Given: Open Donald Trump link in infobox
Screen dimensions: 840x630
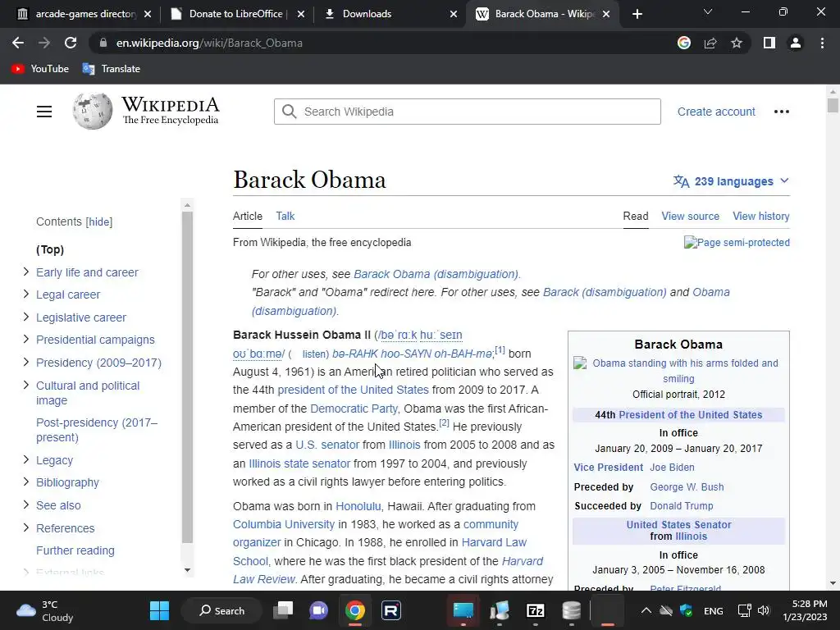Looking at the screenshot, I should (x=682, y=505).
